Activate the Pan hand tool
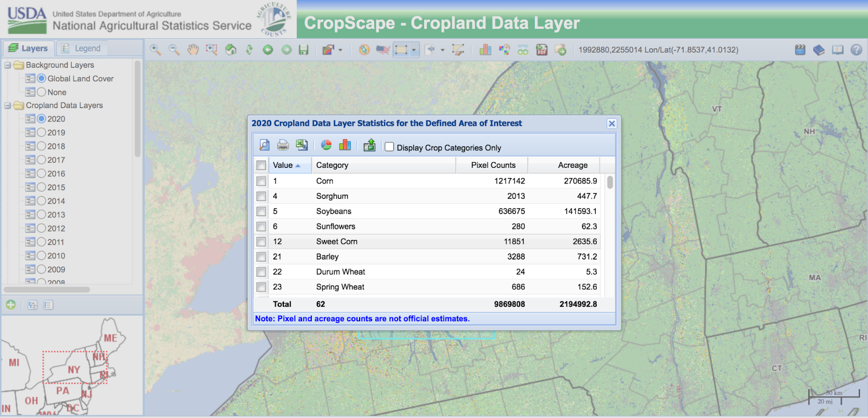 (193, 50)
